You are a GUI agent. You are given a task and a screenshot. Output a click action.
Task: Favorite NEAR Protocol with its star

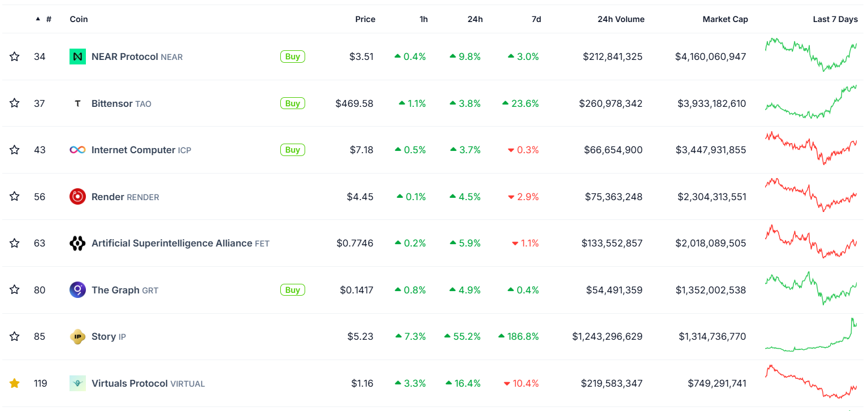pos(15,57)
